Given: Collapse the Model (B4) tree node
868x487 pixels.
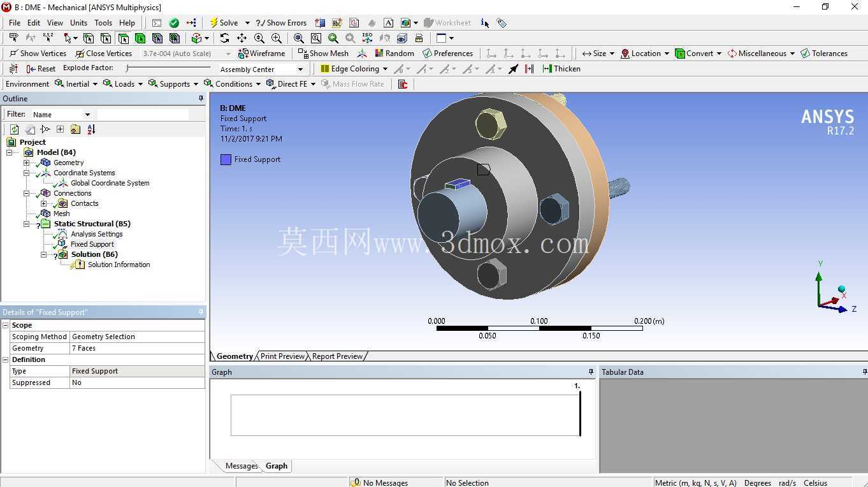Looking at the screenshot, I should pos(10,152).
